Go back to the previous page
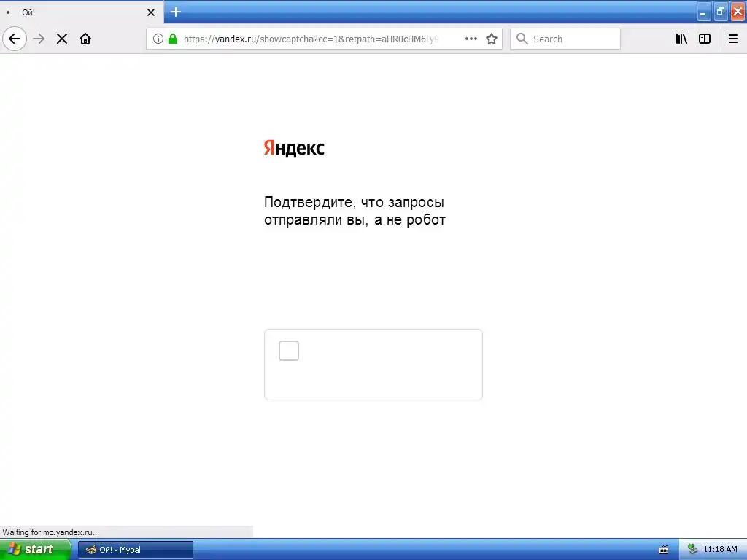The image size is (747, 560). coord(15,39)
